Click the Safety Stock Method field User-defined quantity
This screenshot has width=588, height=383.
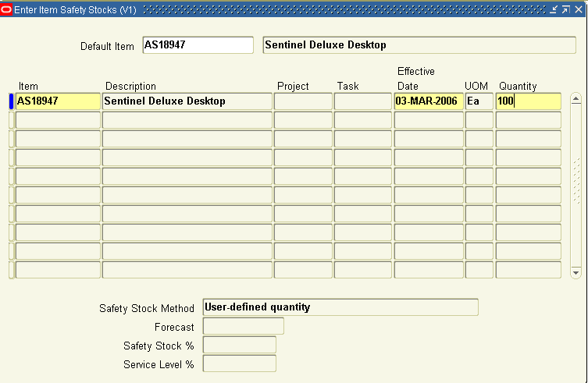coord(340,307)
